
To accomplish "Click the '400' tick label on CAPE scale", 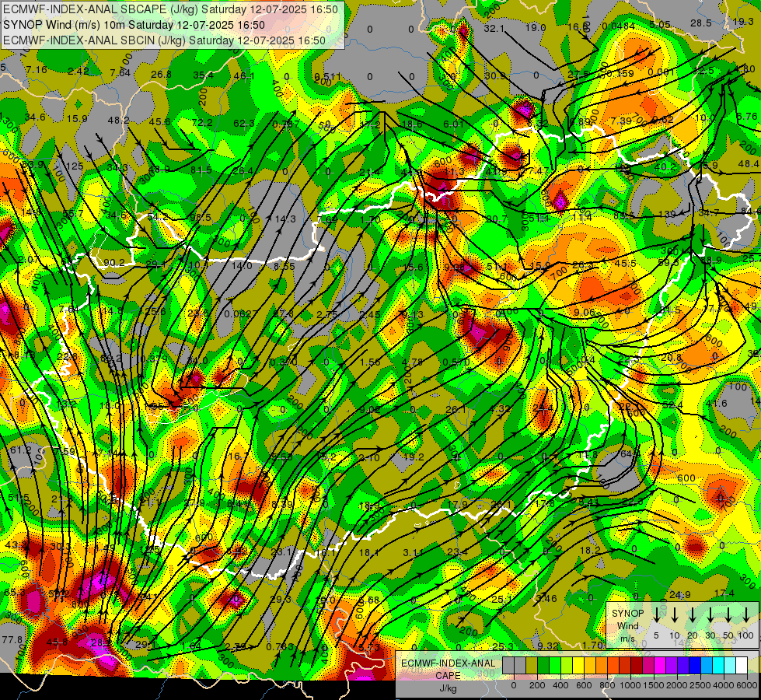I will coord(560,685).
